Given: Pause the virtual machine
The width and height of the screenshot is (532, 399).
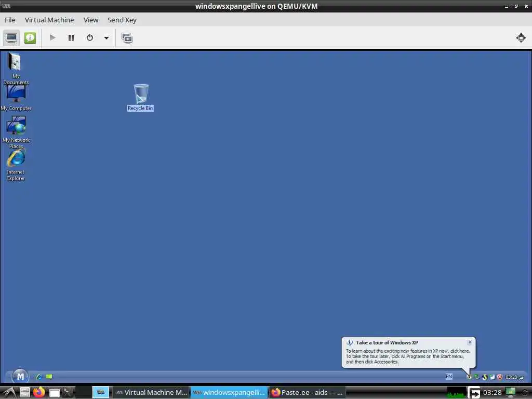Looking at the screenshot, I should tap(71, 37).
